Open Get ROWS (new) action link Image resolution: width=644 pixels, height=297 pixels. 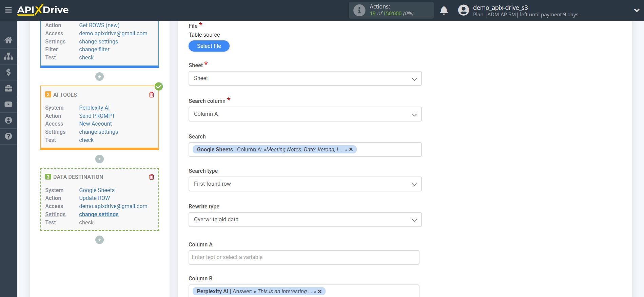[x=99, y=25]
